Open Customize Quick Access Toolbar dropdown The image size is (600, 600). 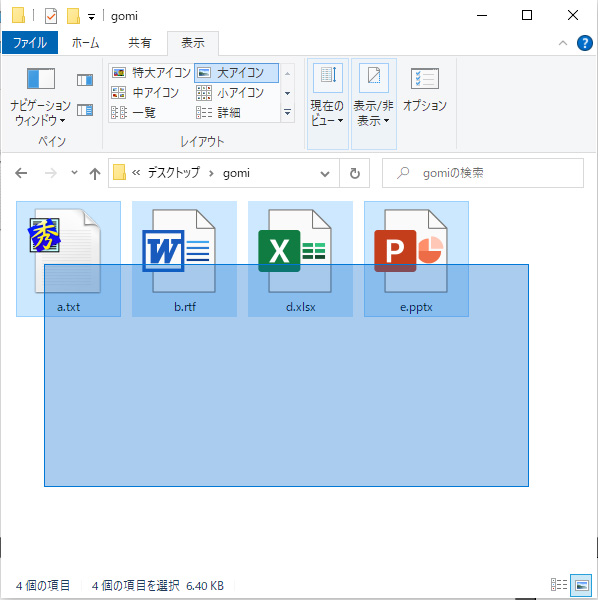91,16
